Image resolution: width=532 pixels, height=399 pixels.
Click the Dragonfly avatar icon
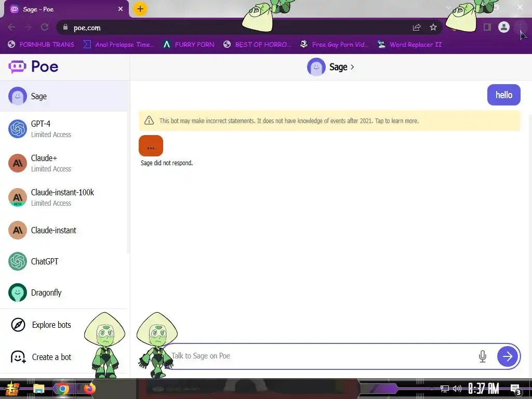point(18,292)
